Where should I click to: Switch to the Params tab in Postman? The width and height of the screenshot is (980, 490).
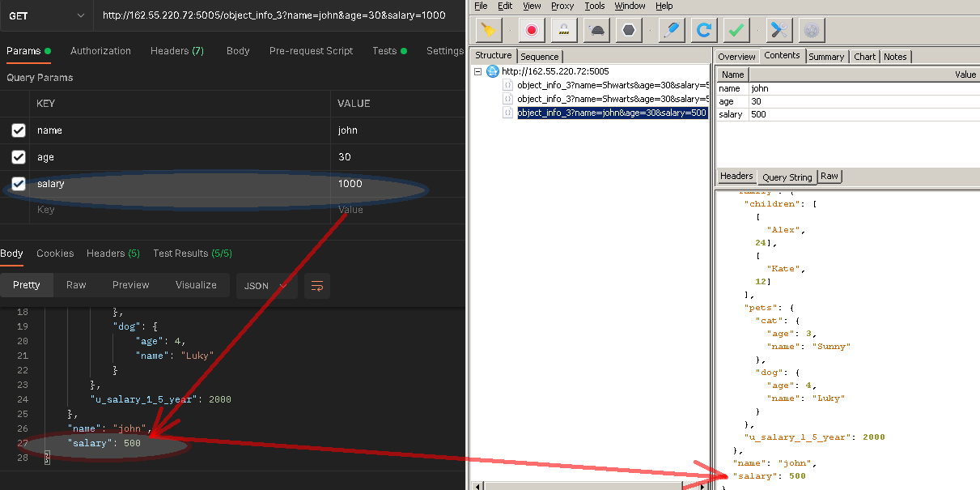tap(28, 51)
